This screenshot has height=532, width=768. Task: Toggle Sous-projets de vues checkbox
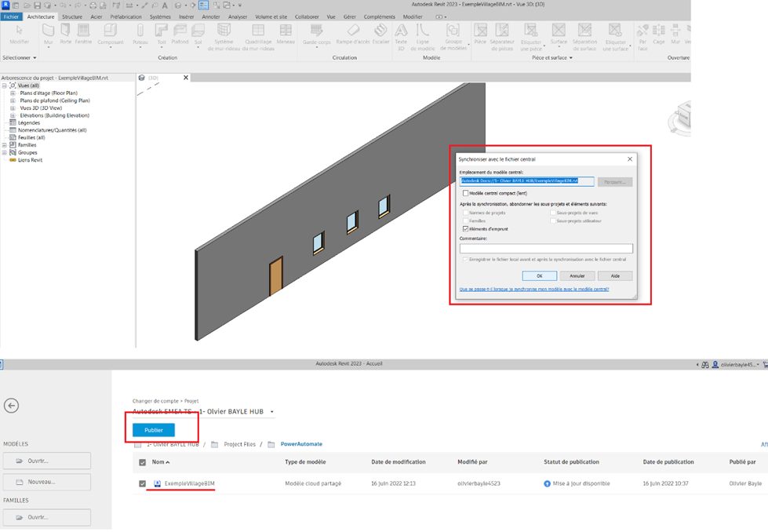tap(553, 213)
